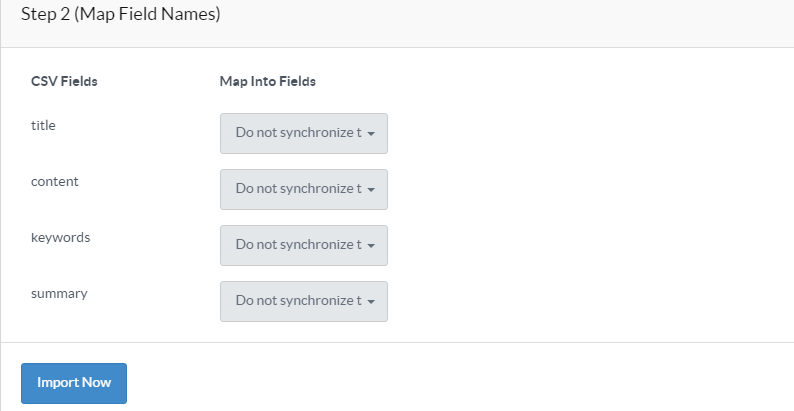
Task: Open the mapping dropdown for the title field
Action: [303, 133]
